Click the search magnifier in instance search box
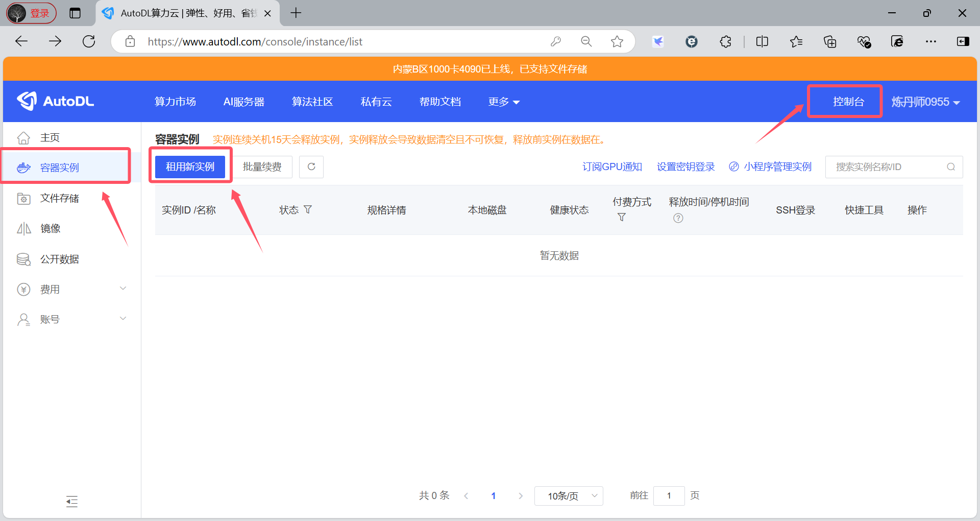The width and height of the screenshot is (980, 521). (951, 167)
